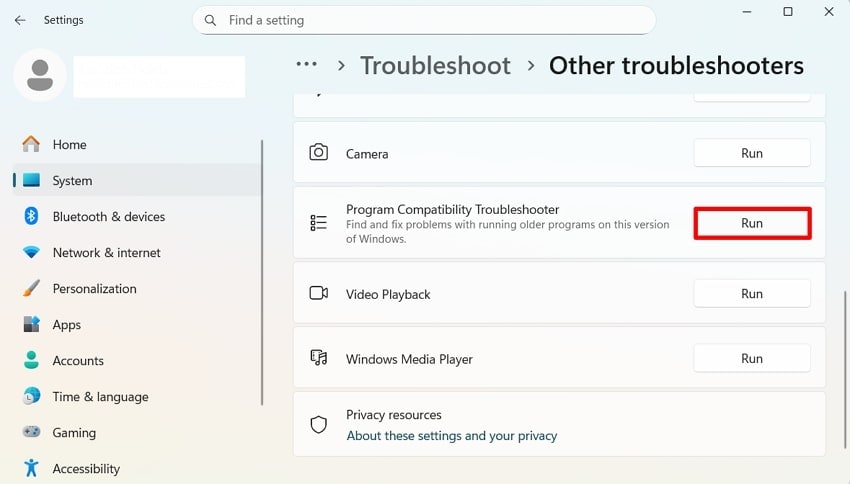Click the search magnifier icon

(210, 21)
